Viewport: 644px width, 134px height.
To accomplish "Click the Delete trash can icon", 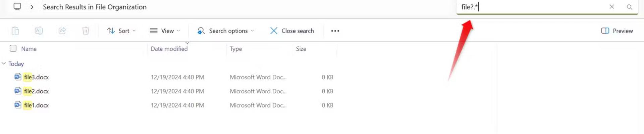I will click(x=86, y=31).
